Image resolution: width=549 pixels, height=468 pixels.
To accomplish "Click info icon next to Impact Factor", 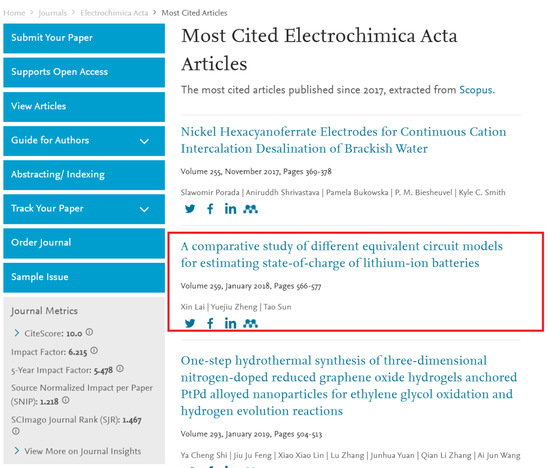I will [94, 350].
